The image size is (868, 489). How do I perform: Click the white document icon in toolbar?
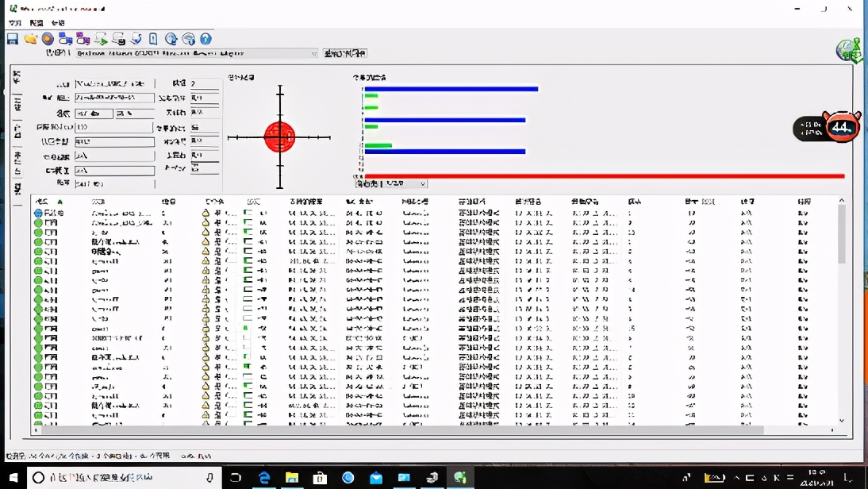tap(153, 39)
